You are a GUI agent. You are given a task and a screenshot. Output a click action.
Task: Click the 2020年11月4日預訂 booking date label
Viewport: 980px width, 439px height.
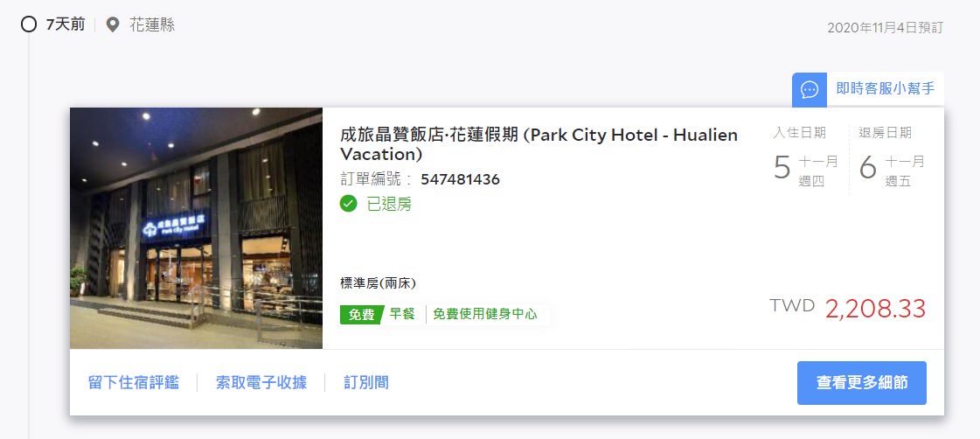(x=885, y=27)
